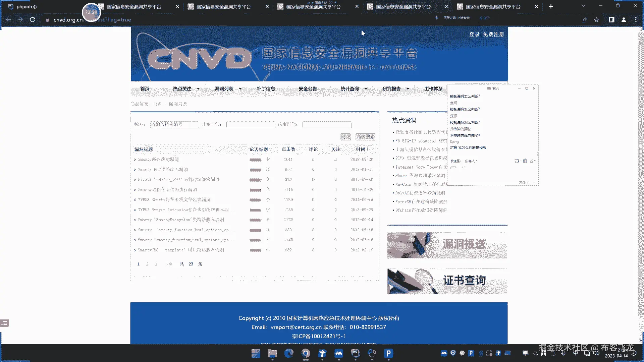Open a new browser tab
644x362 pixels.
(551, 6)
